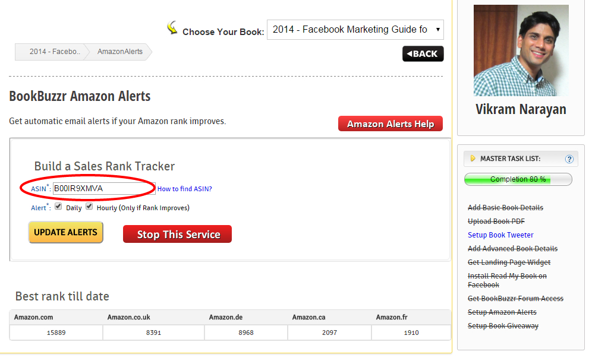Open Setup Book Giveaway task
The width and height of the screenshot is (592, 364).
[x=503, y=326]
